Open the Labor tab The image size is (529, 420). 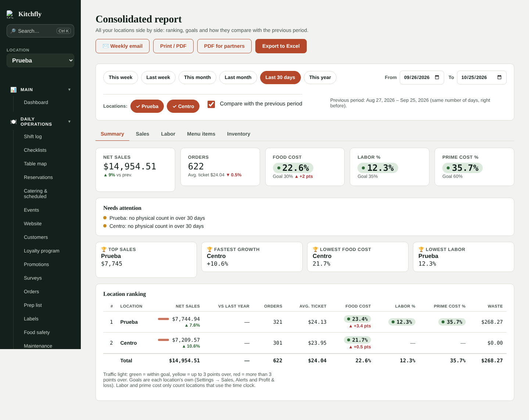point(168,134)
